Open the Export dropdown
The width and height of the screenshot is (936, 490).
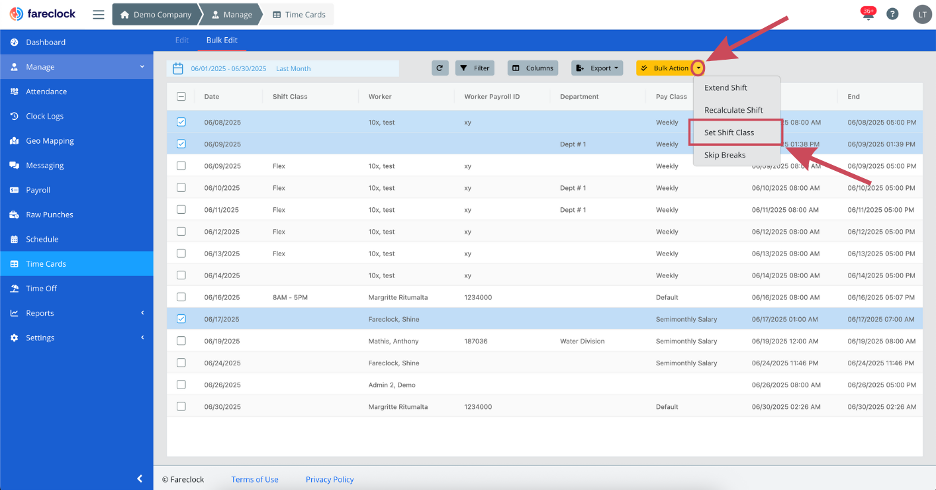597,68
